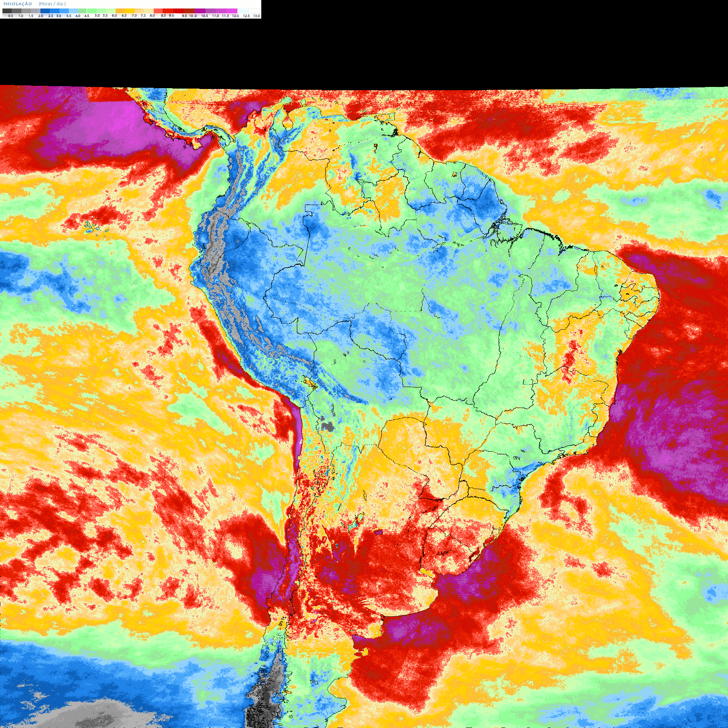The image size is (728, 728).
Task: Click the 3.5 legend value
Action: [69, 16]
